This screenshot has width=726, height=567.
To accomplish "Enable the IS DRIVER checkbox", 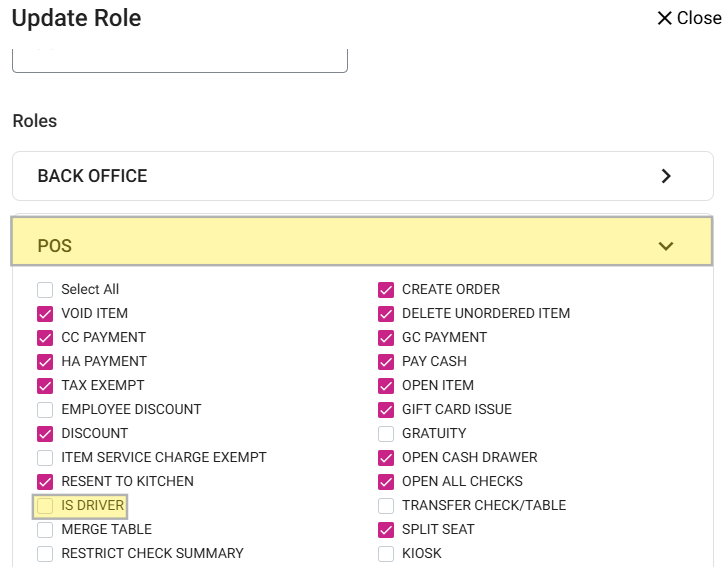I will (x=45, y=506).
